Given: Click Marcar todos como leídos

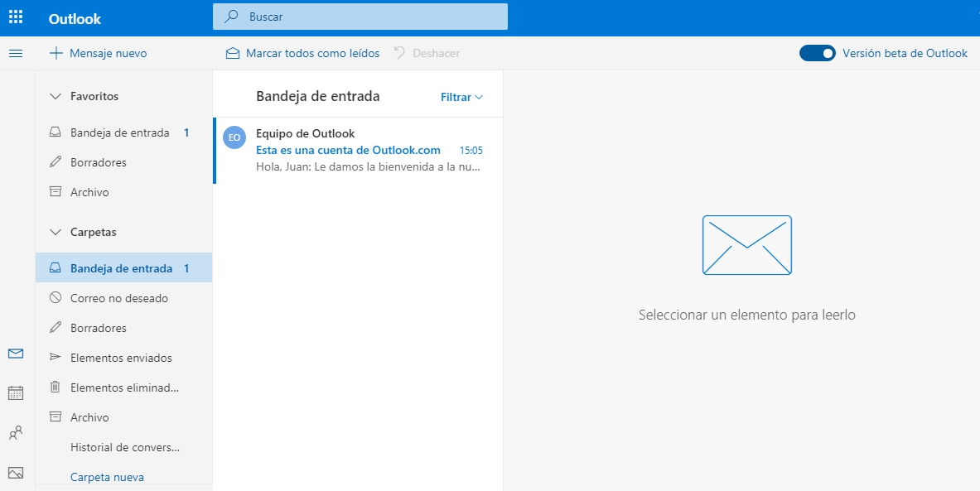Looking at the screenshot, I should coord(302,53).
